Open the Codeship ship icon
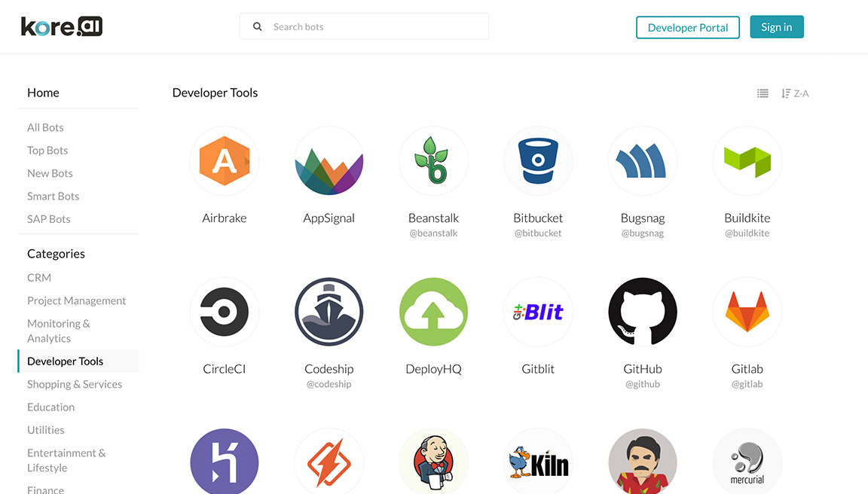 (329, 312)
